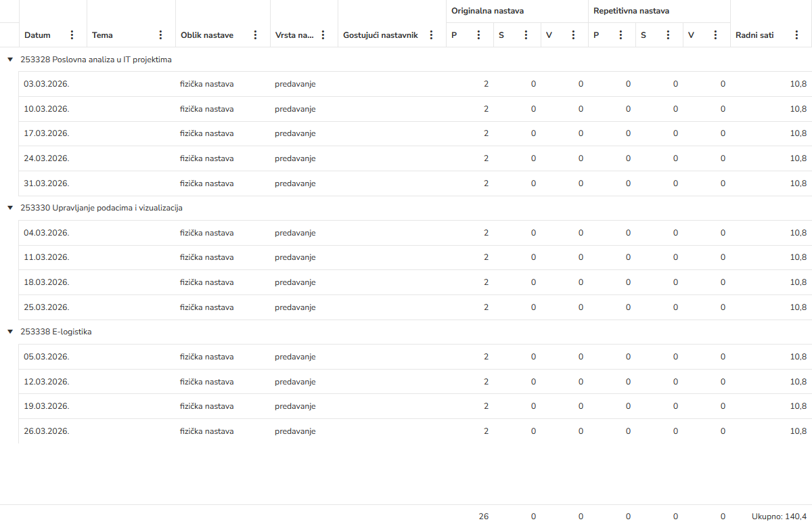812x528 pixels.
Task: Open the Originalna nastava P column menu
Action: [478, 35]
